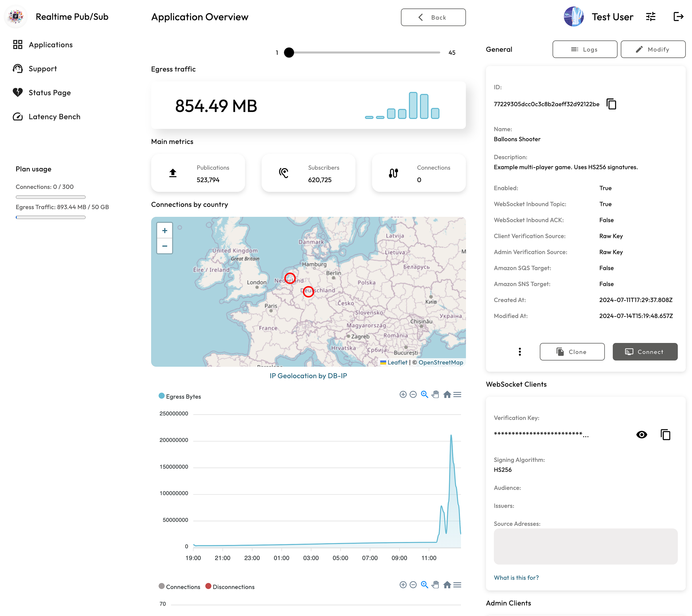
Task: Toggle the Disconnections legend series
Action: (x=230, y=587)
